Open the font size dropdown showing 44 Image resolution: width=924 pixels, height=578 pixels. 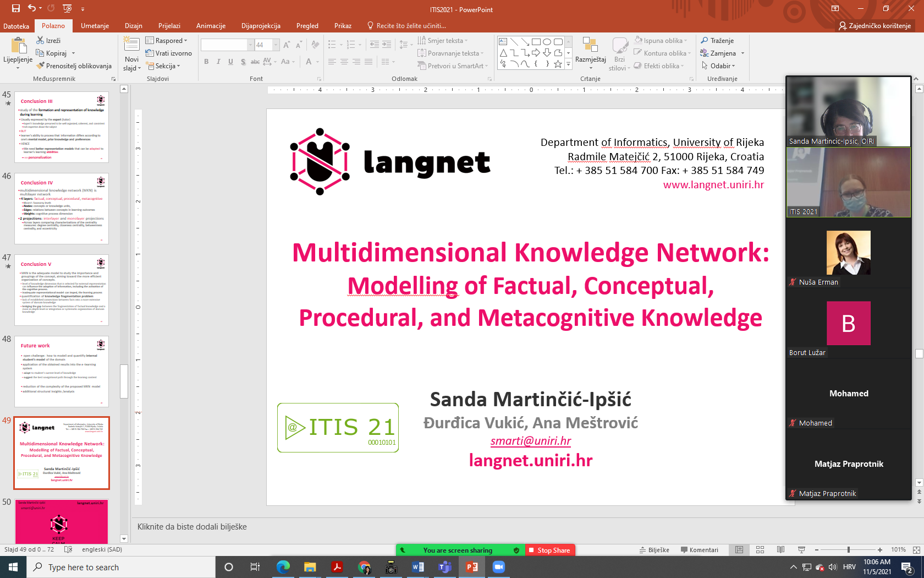pos(276,45)
